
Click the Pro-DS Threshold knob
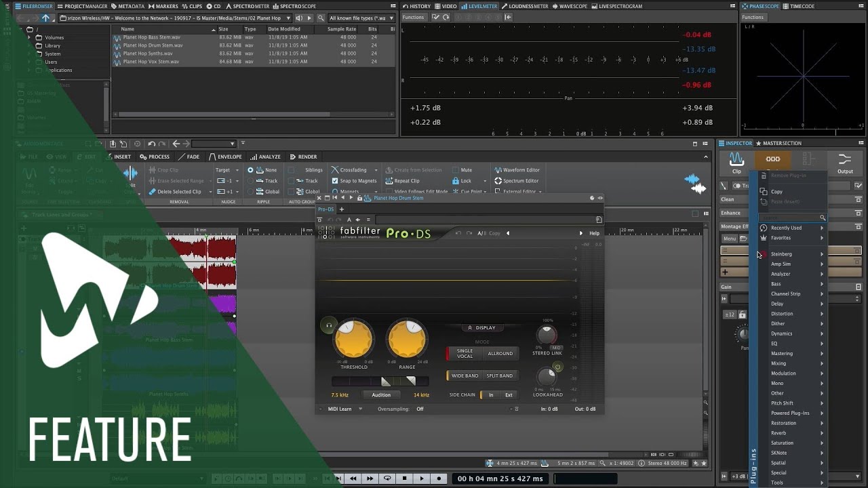(353, 340)
